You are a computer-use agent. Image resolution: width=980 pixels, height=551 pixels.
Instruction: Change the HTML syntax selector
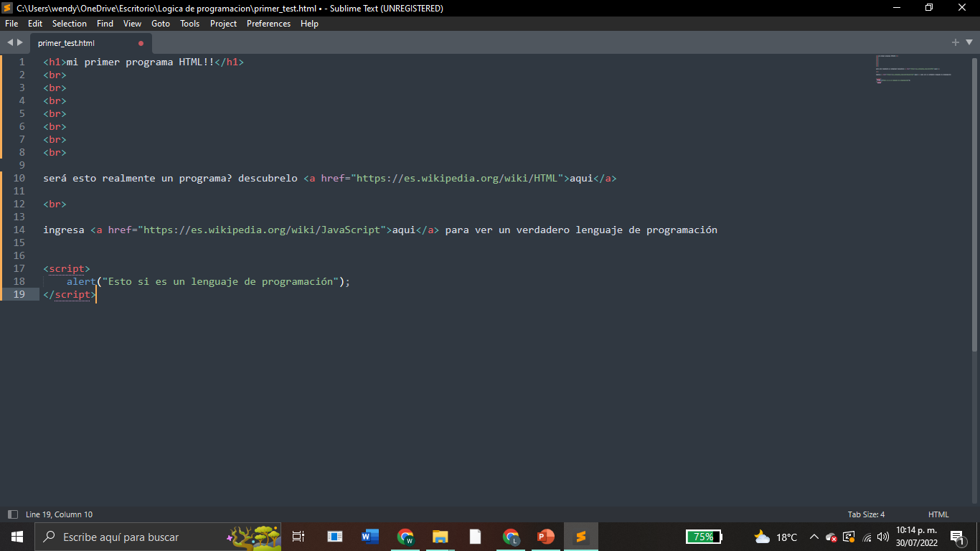pos(938,514)
